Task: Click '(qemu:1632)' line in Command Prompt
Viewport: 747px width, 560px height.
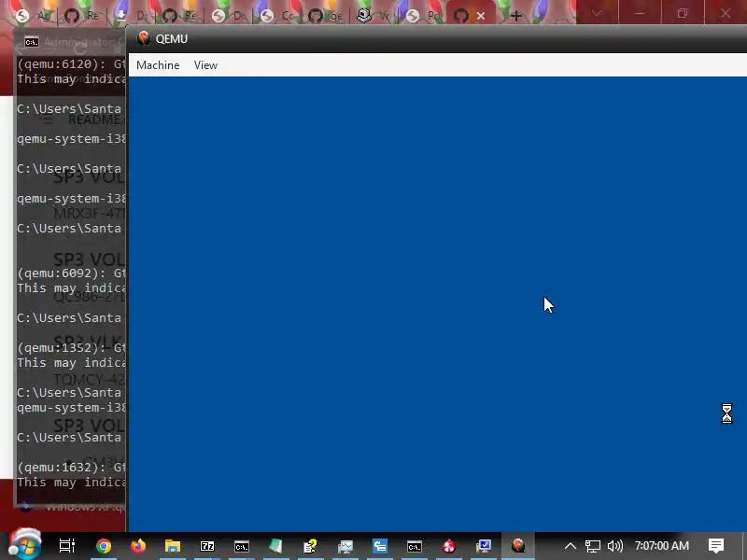Action: point(71,468)
